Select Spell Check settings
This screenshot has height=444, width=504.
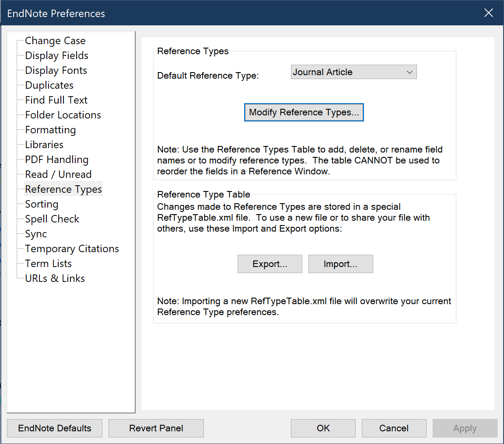click(x=52, y=219)
